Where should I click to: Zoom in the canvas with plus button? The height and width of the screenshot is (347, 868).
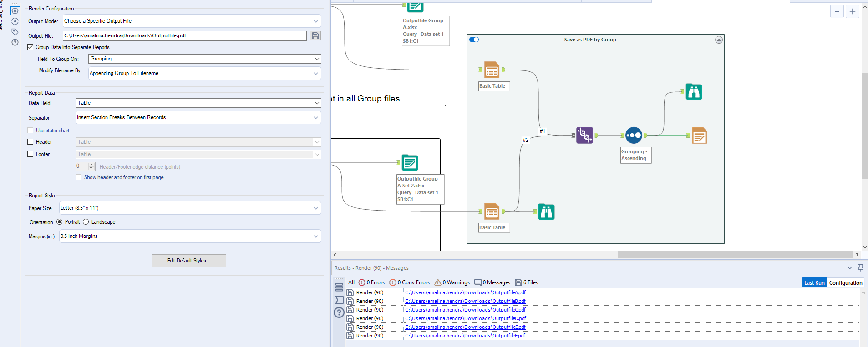(x=853, y=11)
